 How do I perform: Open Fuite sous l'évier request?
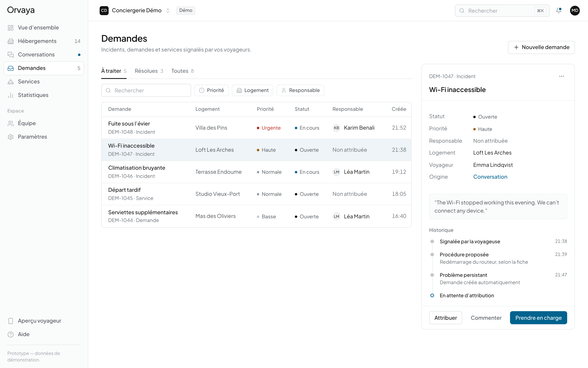[x=256, y=128]
